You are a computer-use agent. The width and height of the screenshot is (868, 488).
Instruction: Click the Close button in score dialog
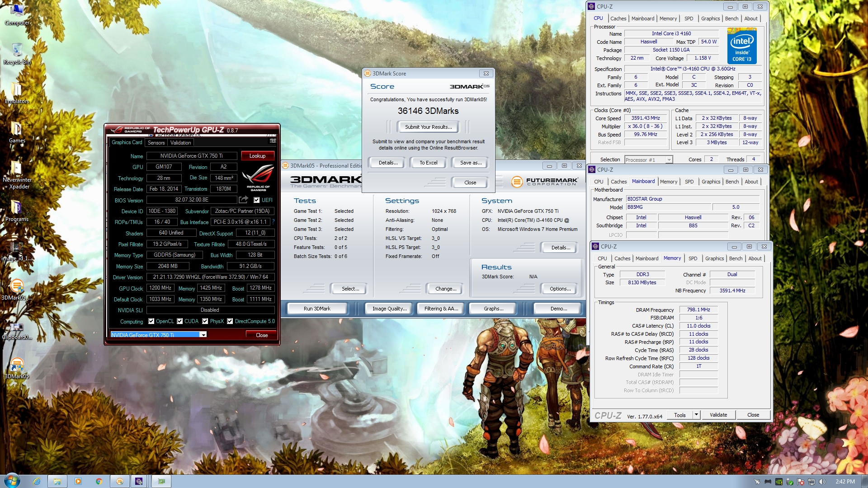[470, 183]
